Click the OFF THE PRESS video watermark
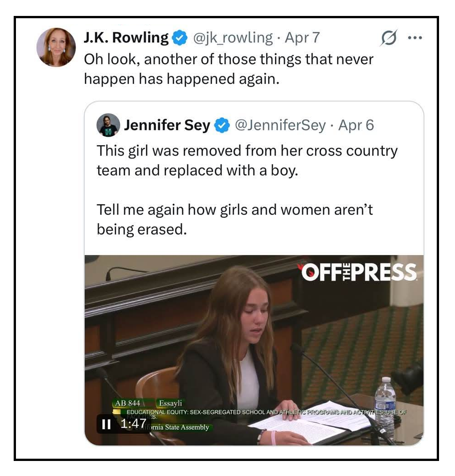The image size is (455, 476). coord(358,272)
